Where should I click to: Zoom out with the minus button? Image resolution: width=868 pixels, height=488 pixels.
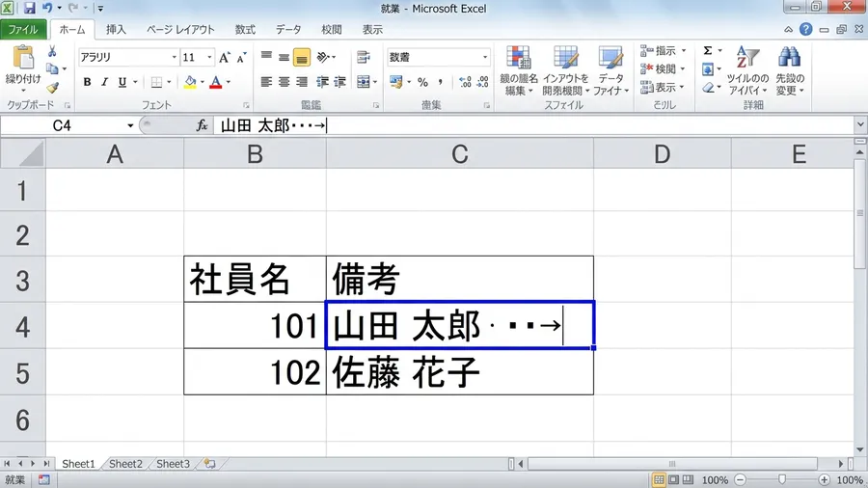740,479
